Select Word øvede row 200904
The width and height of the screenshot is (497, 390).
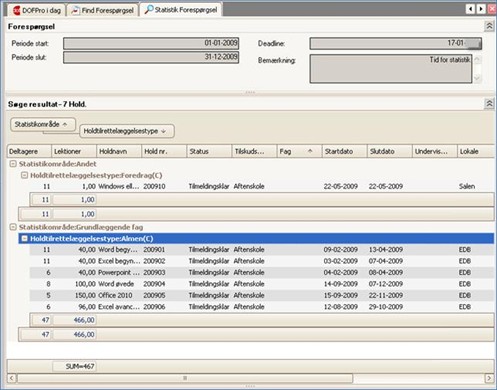[262, 284]
